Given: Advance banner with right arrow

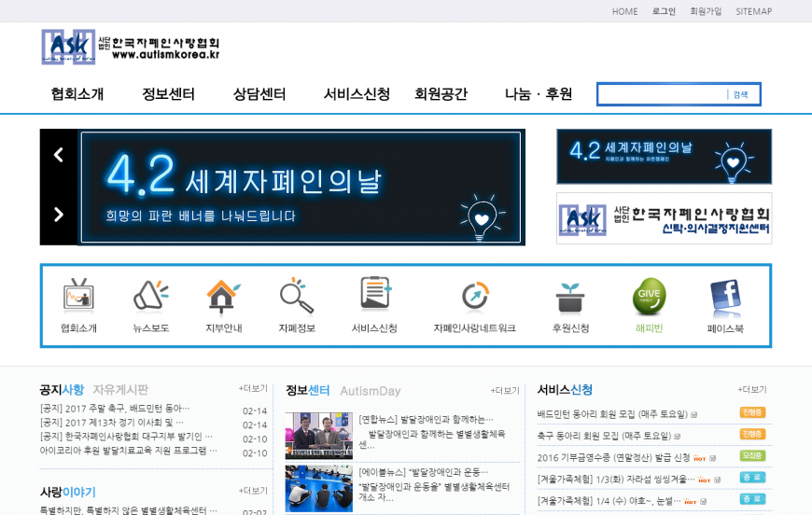Looking at the screenshot, I should tap(59, 216).
